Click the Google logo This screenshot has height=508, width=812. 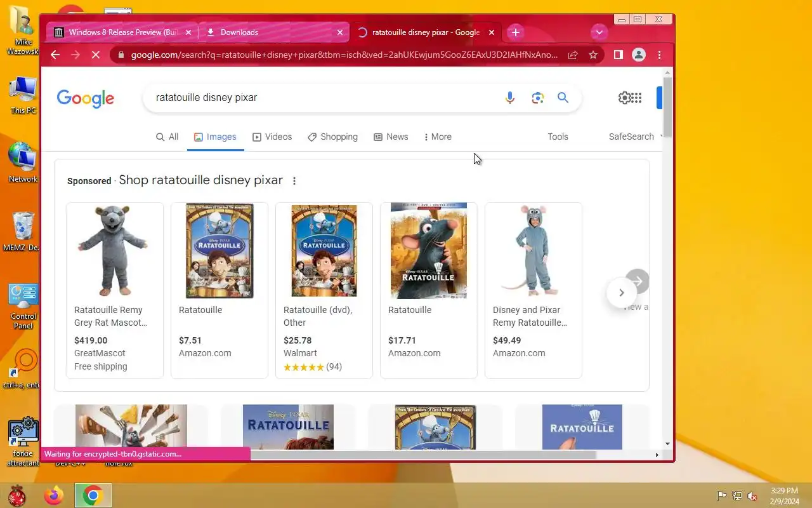pos(86,98)
